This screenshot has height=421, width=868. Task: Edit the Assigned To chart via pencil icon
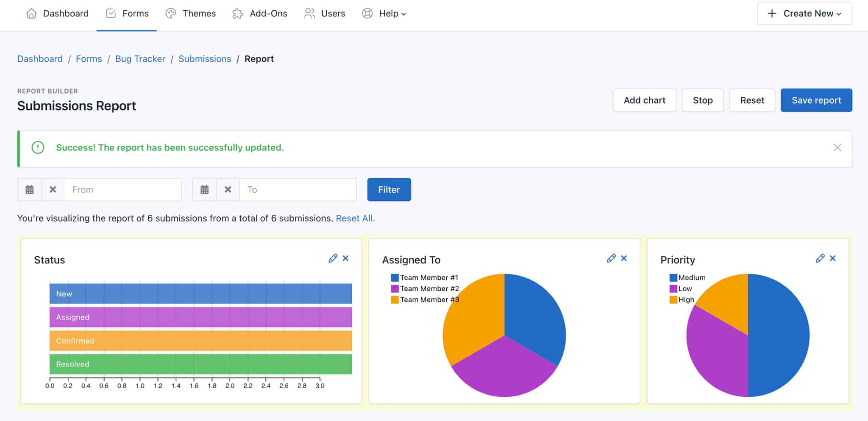point(611,258)
